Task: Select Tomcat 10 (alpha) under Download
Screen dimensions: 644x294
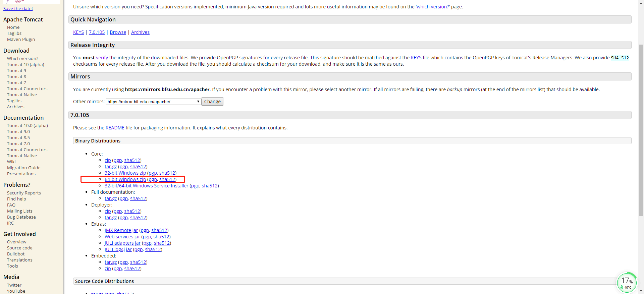Action: [x=25, y=65]
